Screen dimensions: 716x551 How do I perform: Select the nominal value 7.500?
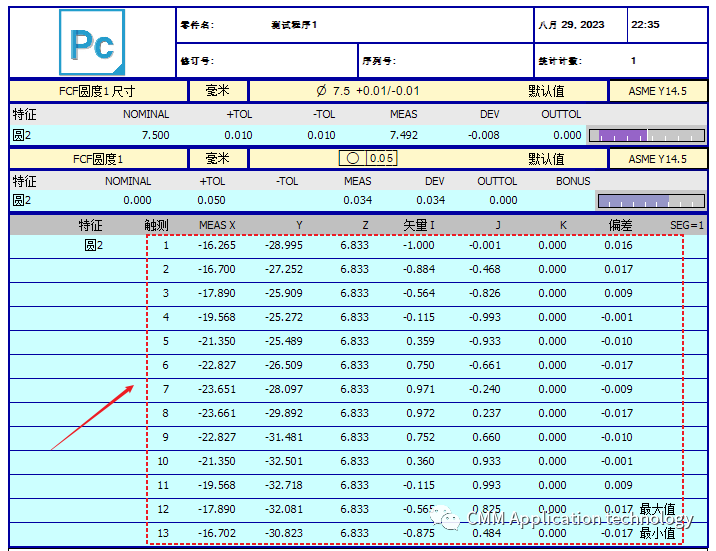(x=155, y=136)
